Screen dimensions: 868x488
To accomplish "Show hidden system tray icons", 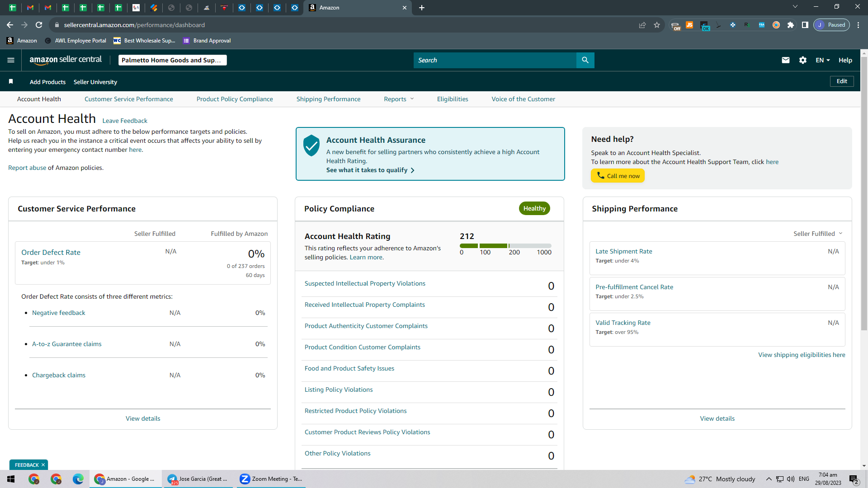I will coord(769,479).
